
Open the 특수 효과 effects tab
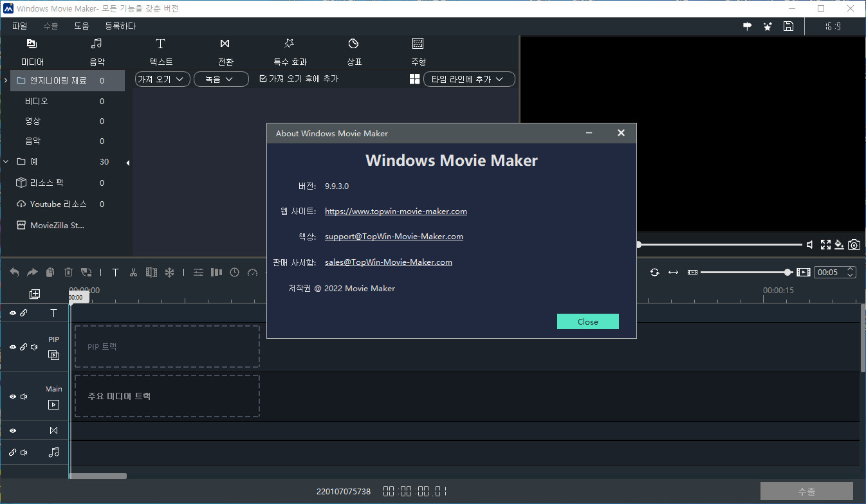point(290,52)
